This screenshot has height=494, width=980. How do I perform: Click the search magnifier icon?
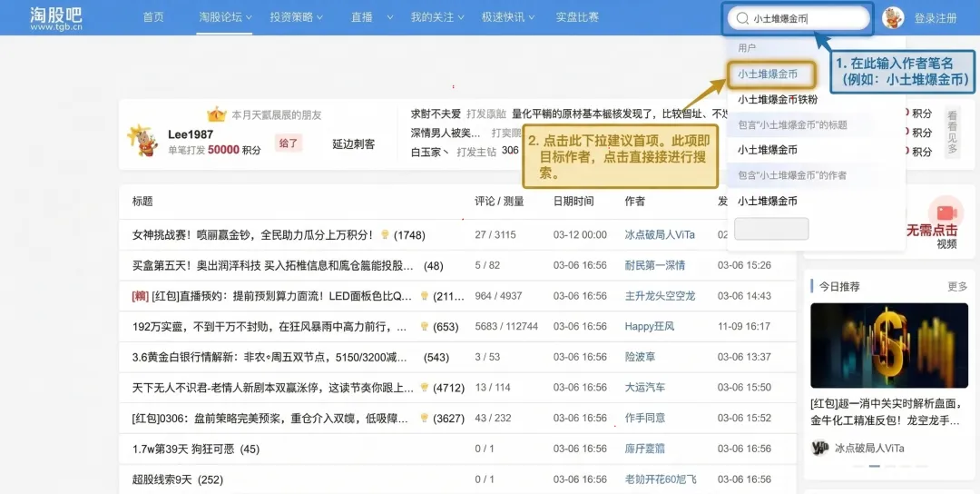742,18
